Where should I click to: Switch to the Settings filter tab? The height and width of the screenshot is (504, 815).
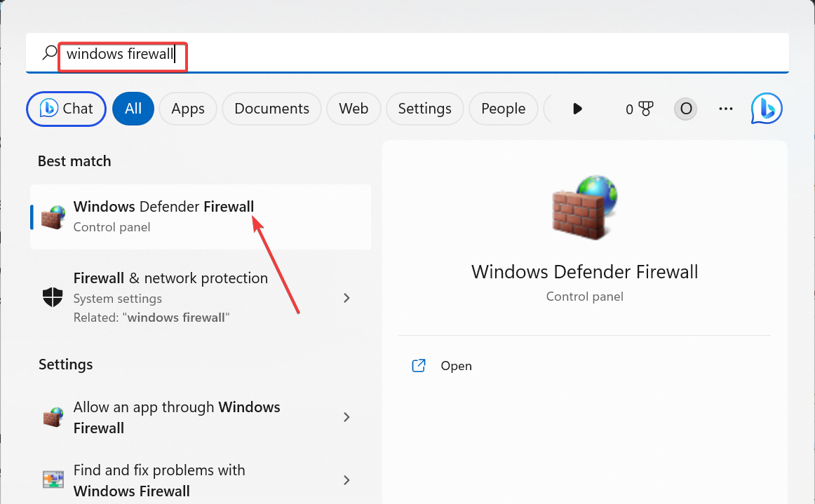(424, 109)
